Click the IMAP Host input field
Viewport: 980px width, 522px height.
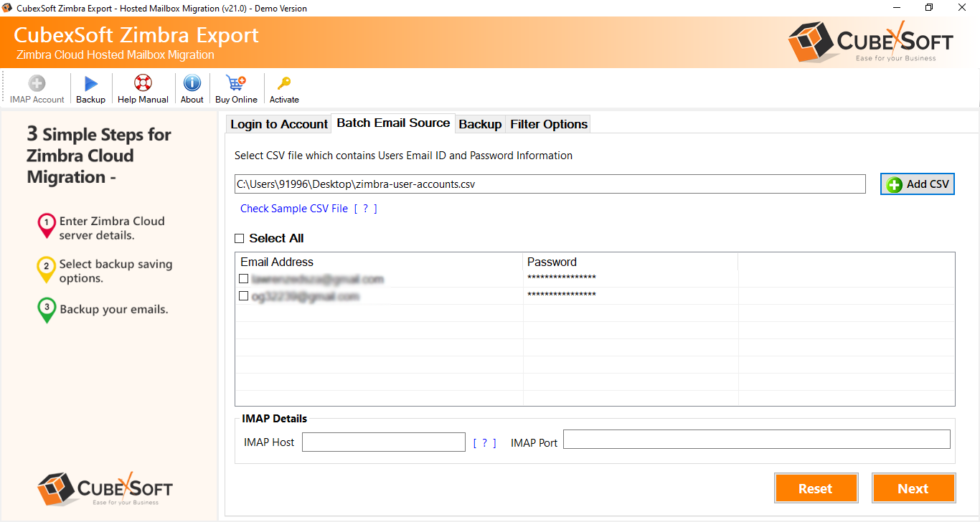pos(384,442)
